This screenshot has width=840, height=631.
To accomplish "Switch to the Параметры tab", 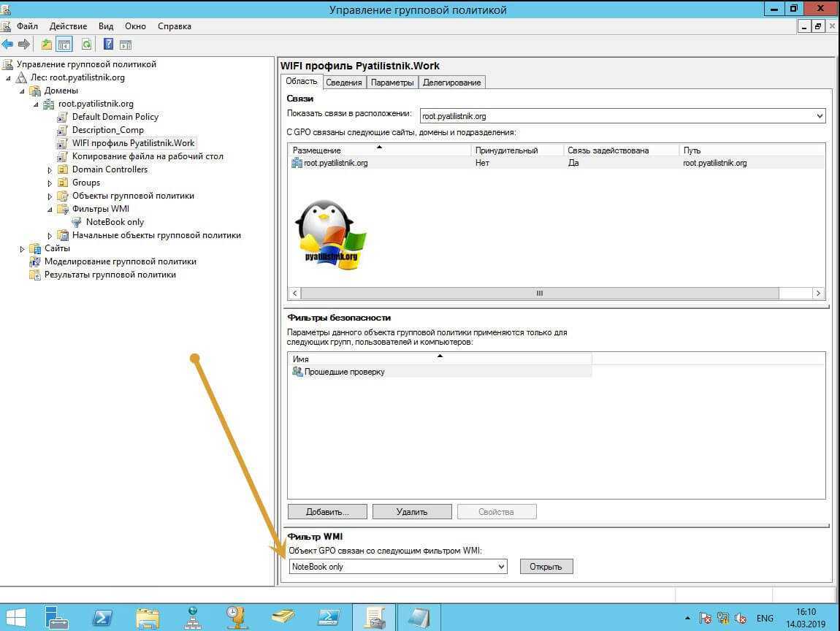I will [392, 83].
